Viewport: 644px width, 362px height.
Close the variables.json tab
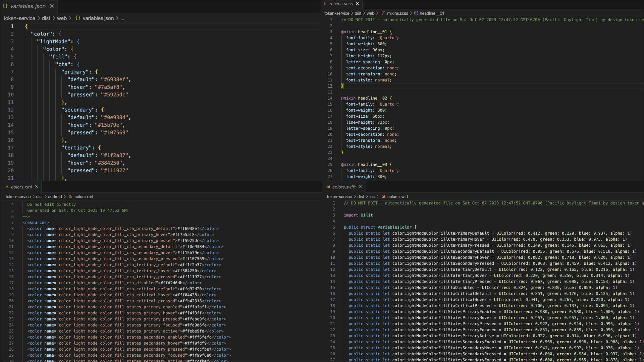pos(52,6)
